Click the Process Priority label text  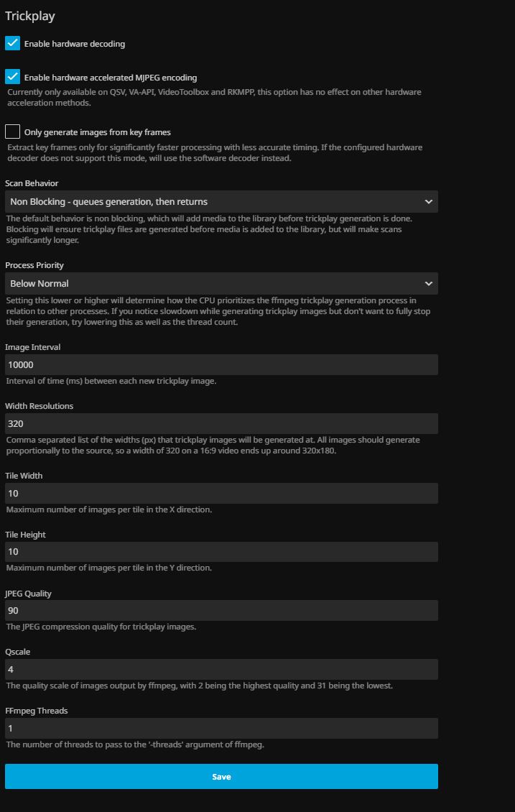(34, 265)
